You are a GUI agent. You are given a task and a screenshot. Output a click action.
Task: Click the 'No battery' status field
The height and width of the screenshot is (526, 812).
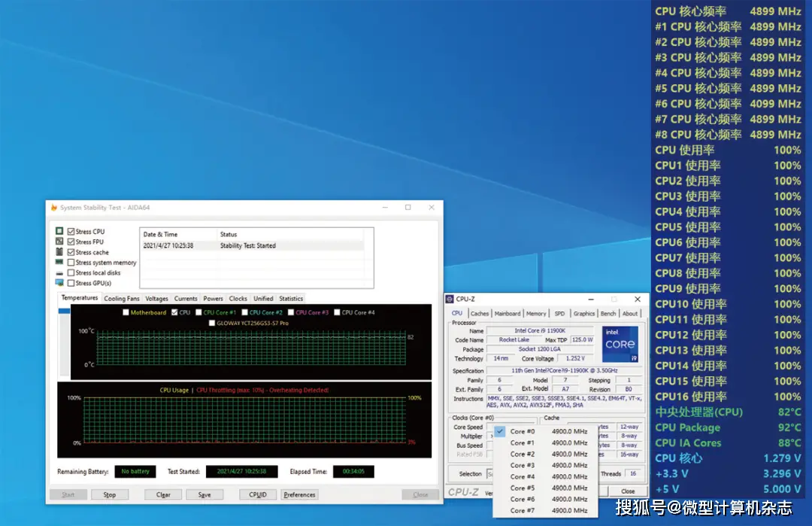tap(135, 472)
